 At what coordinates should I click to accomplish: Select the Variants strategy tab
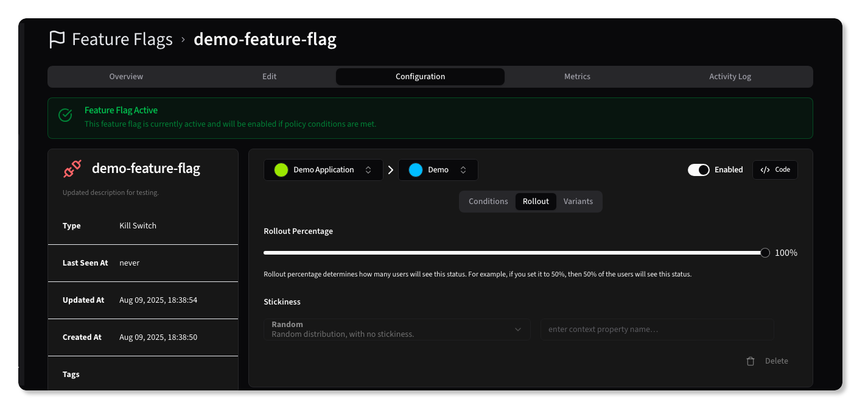tap(578, 201)
